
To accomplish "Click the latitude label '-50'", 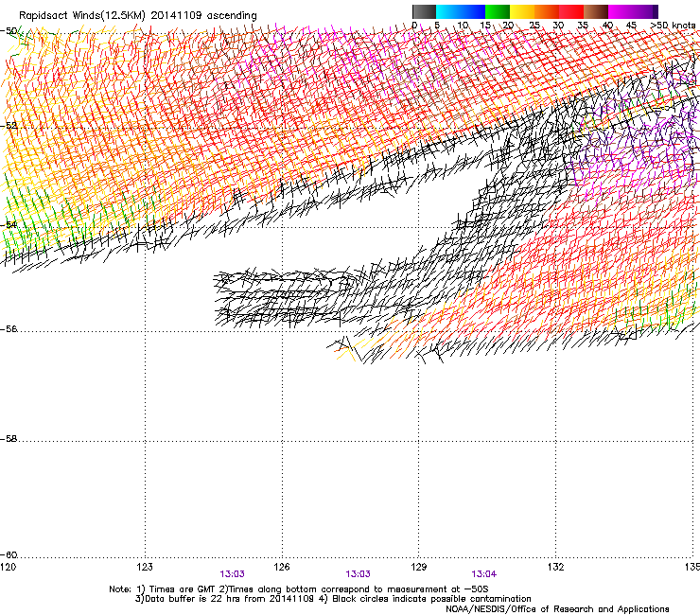I will pyautogui.click(x=9, y=31).
